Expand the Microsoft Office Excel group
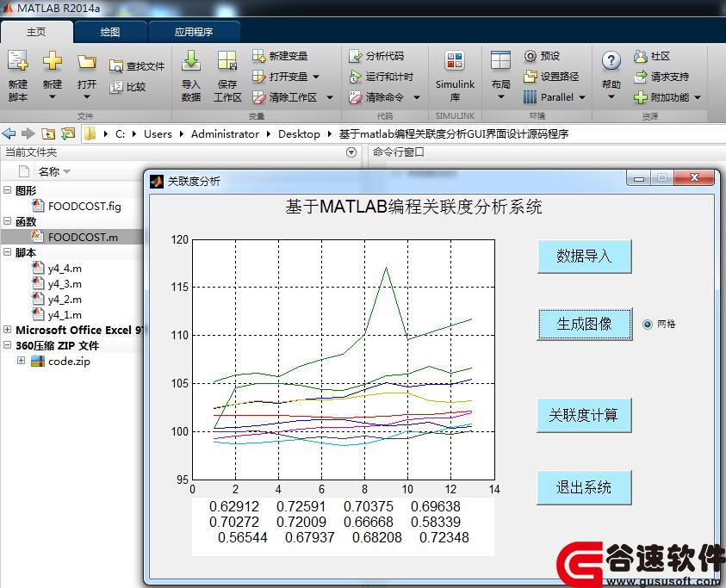726x588 pixels. pyautogui.click(x=8, y=329)
